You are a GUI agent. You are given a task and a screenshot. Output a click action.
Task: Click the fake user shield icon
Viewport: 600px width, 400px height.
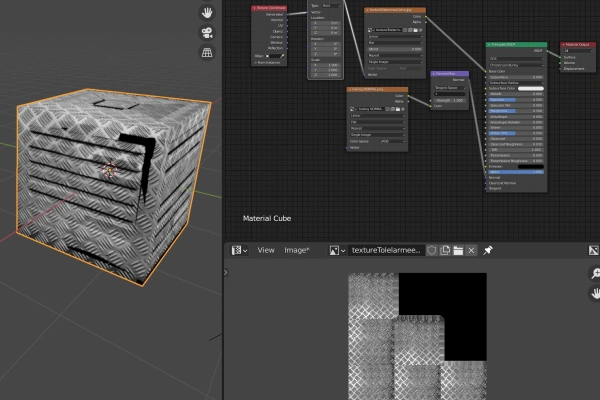[432, 250]
